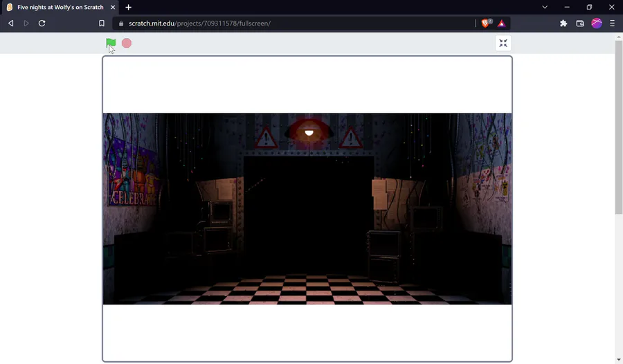The height and width of the screenshot is (364, 623).
Task: Bookmark this page with the bookmark icon
Action: pyautogui.click(x=102, y=24)
